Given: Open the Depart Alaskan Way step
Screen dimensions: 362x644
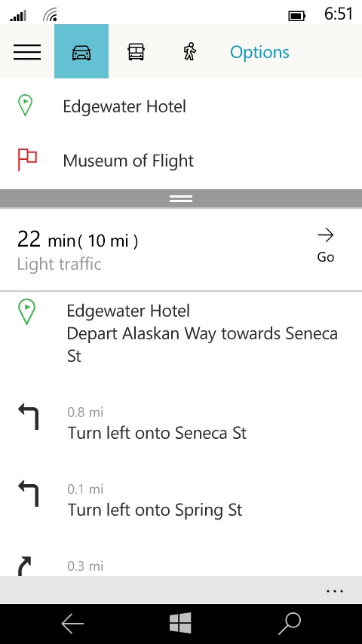Looking at the screenshot, I should coord(181,333).
